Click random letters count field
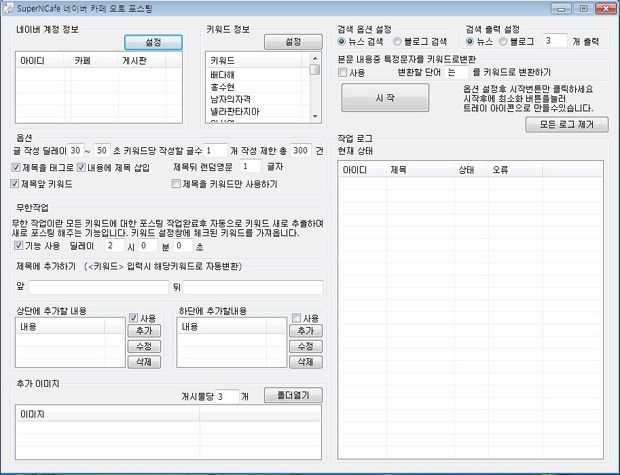 pyautogui.click(x=250, y=167)
